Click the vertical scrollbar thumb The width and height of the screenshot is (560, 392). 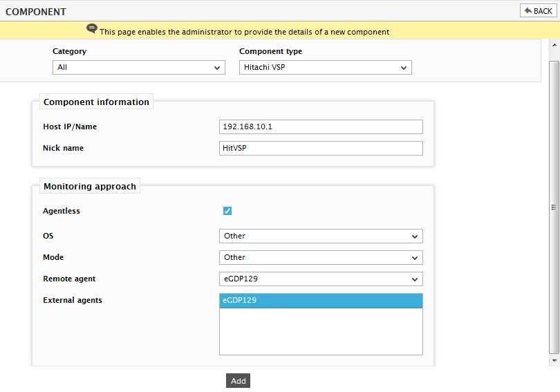click(554, 207)
